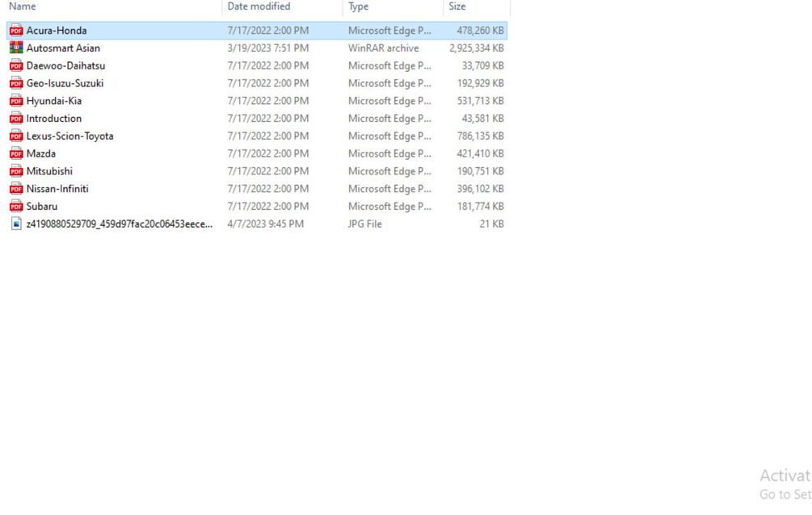Click the Daewoo-Daihatsu PDF icon
Image resolution: width=812 pixels, height=515 pixels.
pos(16,65)
